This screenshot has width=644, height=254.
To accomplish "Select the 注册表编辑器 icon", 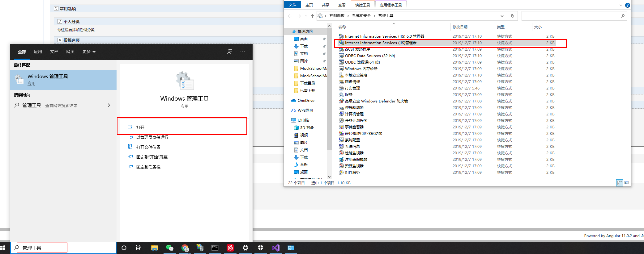I will [x=341, y=159].
